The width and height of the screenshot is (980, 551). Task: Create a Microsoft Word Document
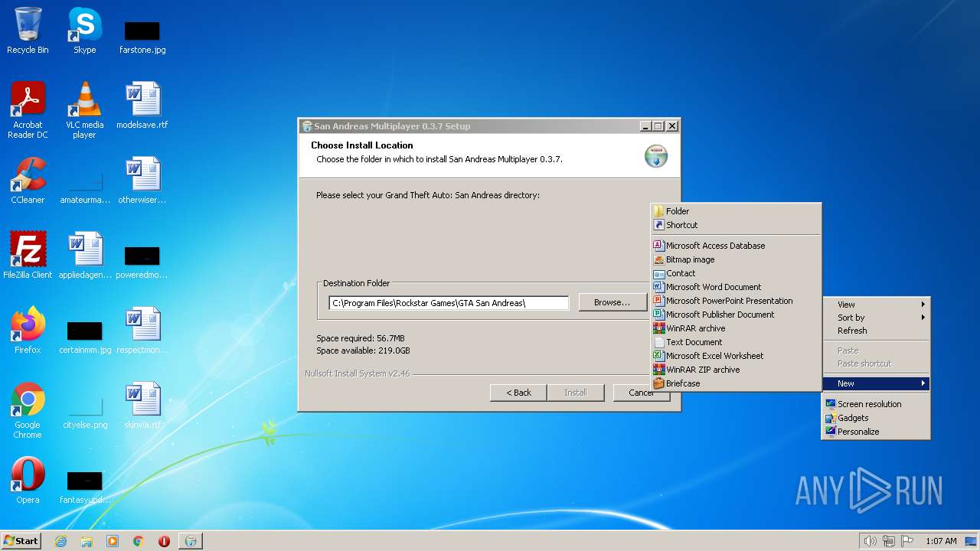coord(736,287)
